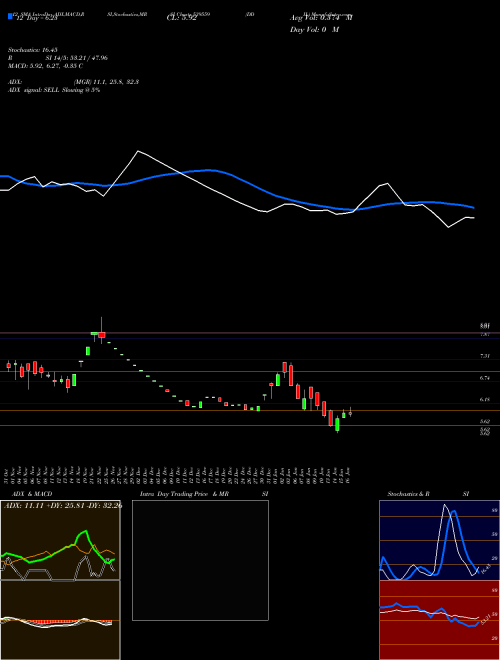Click the 6.18 price axis label

[485, 399]
